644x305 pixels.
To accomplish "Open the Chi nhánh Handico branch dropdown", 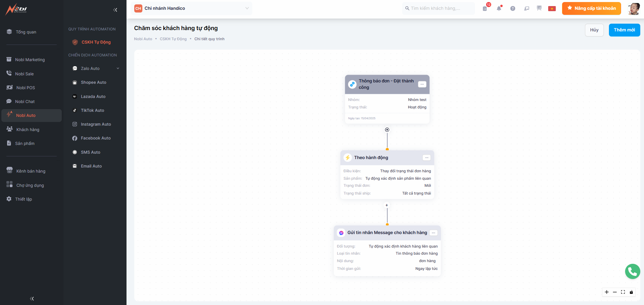I will [191, 8].
